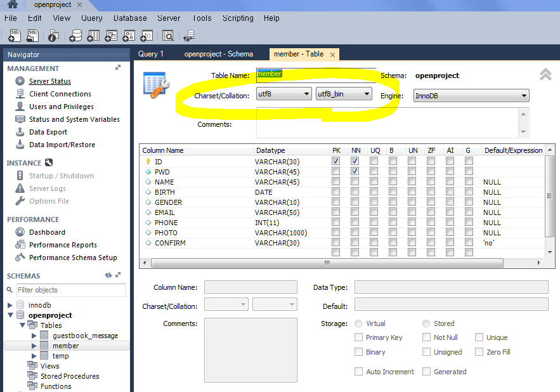The image size is (560, 392).
Task: Toggle PK checkbox for ID column
Action: coord(335,161)
